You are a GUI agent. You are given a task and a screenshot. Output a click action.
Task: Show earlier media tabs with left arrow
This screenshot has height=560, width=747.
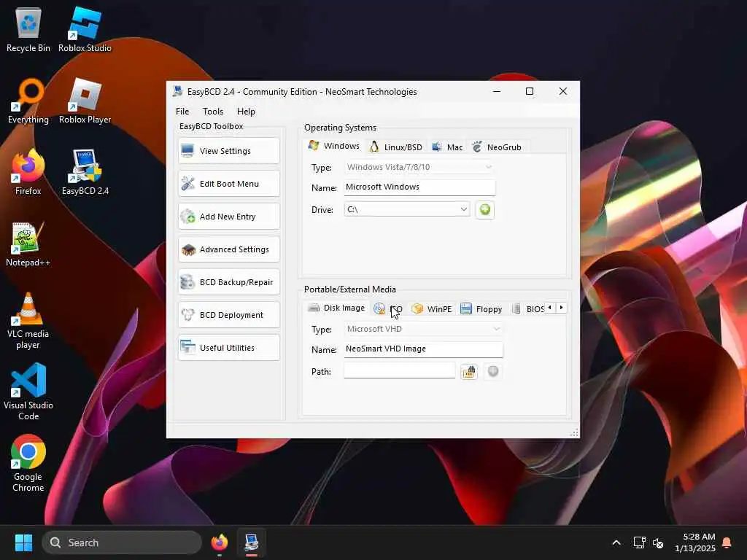pos(550,308)
